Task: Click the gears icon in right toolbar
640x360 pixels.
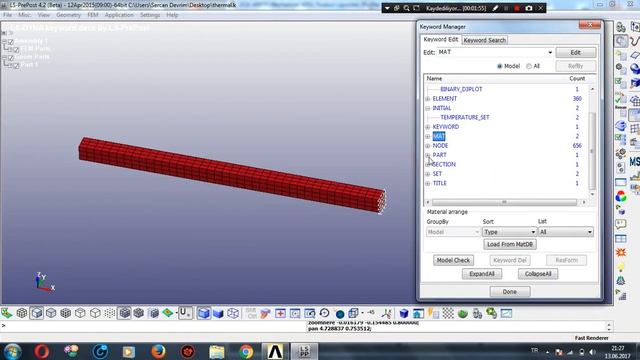Action: point(621,153)
